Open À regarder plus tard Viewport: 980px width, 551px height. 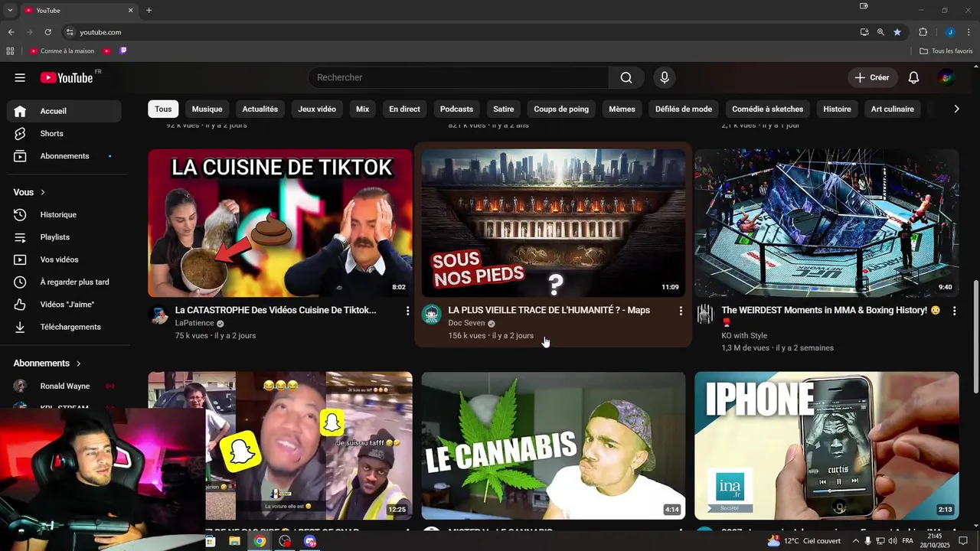(64, 282)
